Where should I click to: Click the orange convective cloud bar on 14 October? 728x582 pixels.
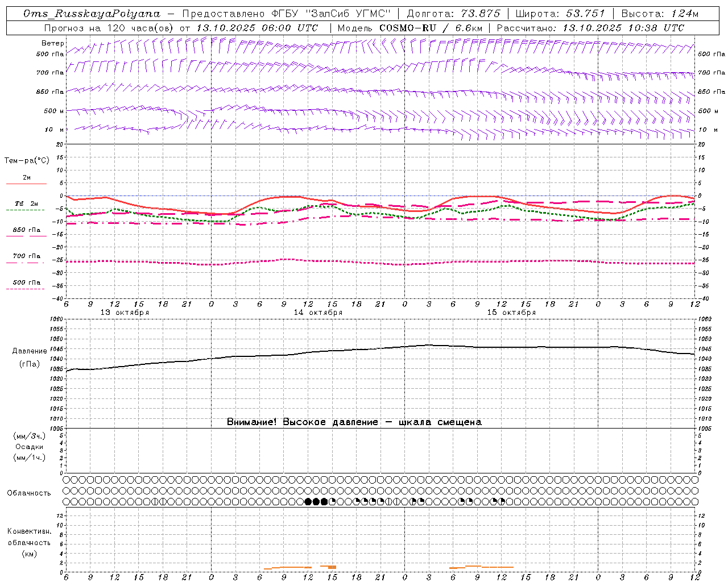[x=300, y=567]
